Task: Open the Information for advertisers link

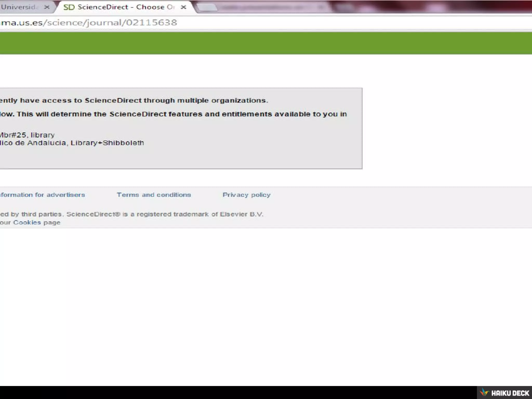Action: [x=42, y=195]
